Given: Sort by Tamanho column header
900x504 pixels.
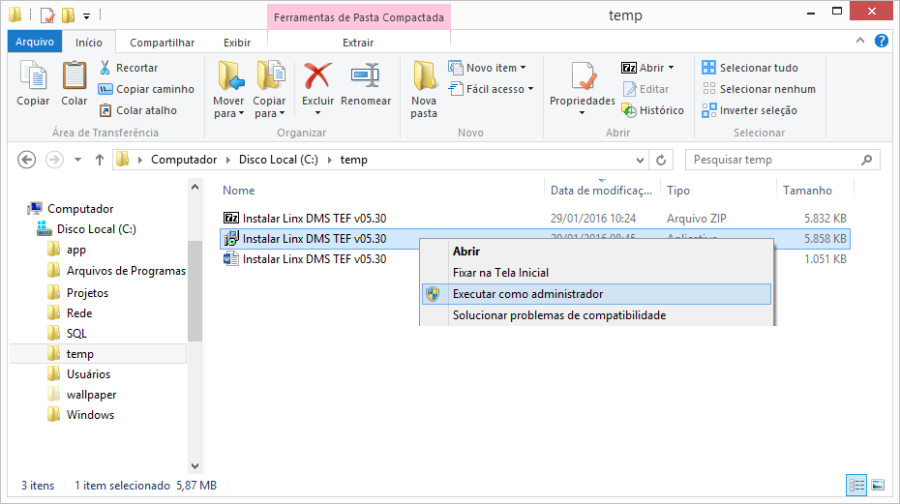Looking at the screenshot, I should tap(808, 191).
